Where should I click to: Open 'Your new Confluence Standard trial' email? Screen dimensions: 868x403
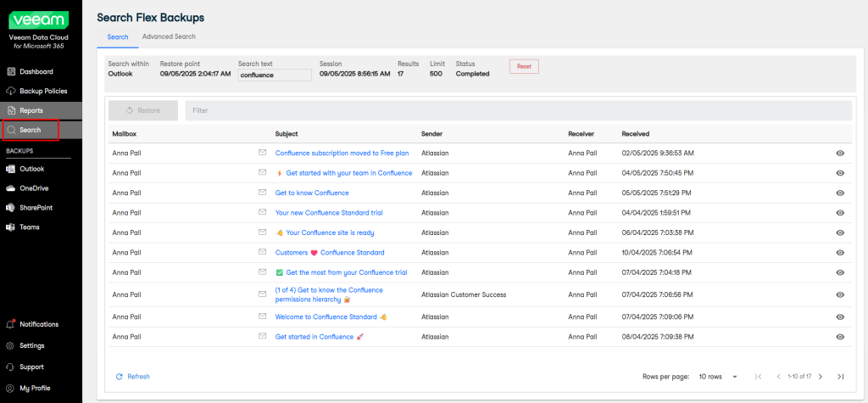(x=329, y=213)
